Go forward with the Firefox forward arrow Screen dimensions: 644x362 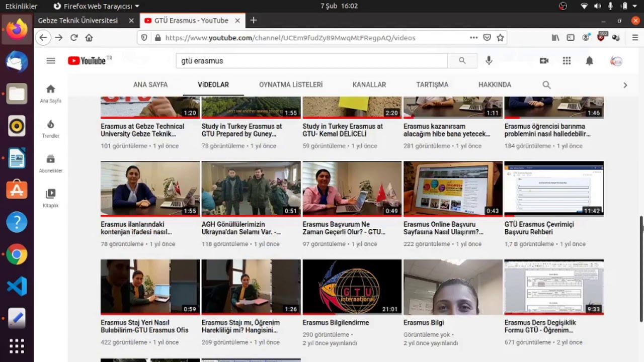tap(59, 38)
